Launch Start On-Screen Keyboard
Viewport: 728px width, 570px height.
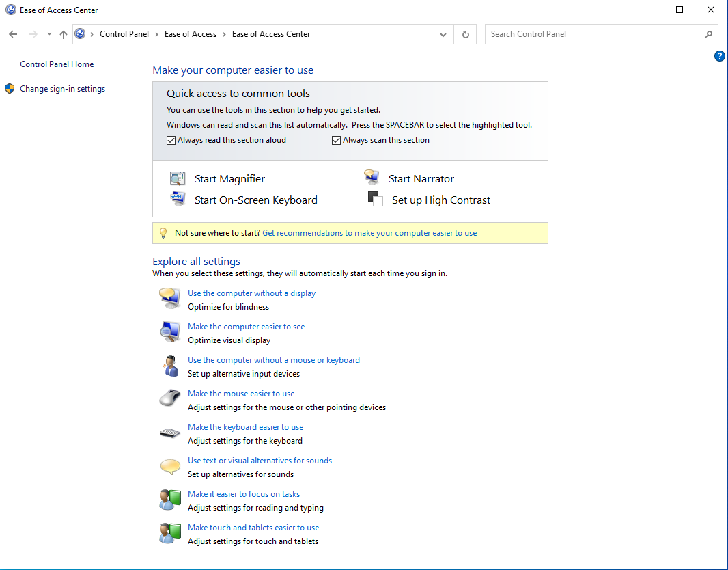coord(256,200)
